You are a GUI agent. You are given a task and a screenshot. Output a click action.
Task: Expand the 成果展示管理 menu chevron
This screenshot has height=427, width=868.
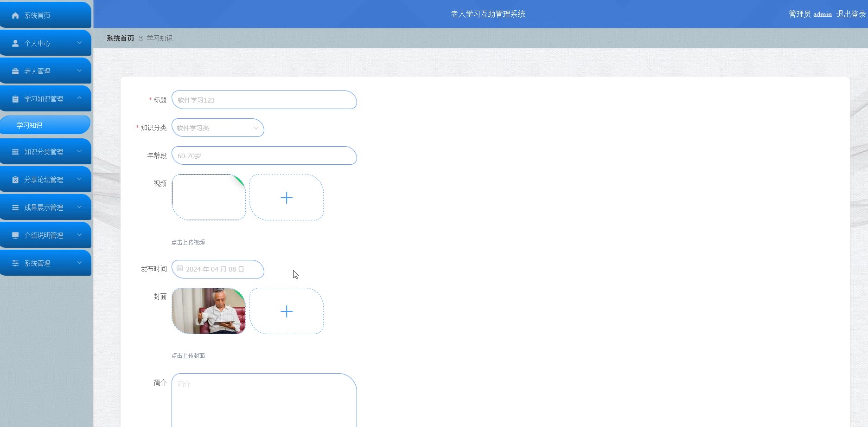pos(79,207)
